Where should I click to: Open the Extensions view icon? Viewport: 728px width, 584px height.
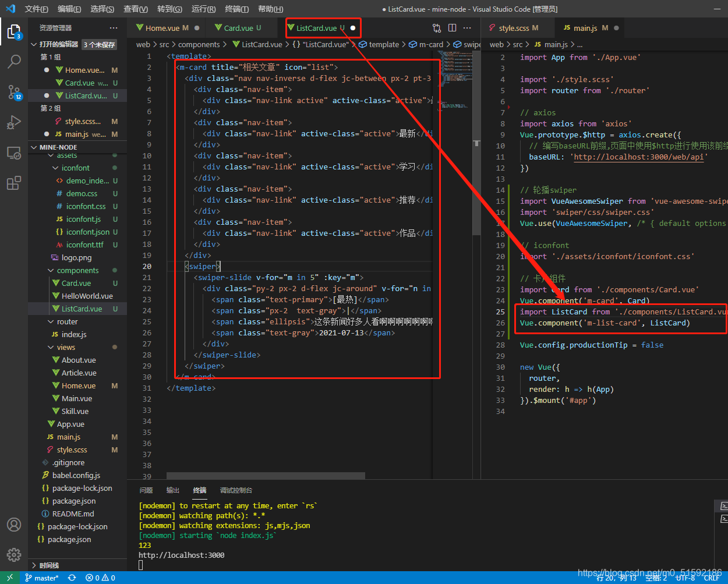click(x=14, y=183)
